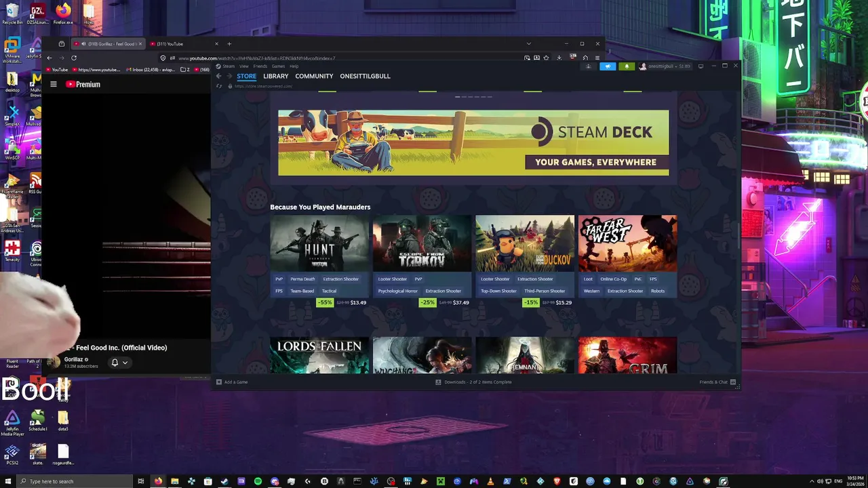Open Friends & Chat in Steam
Screen dimensions: 868x488
point(717,382)
